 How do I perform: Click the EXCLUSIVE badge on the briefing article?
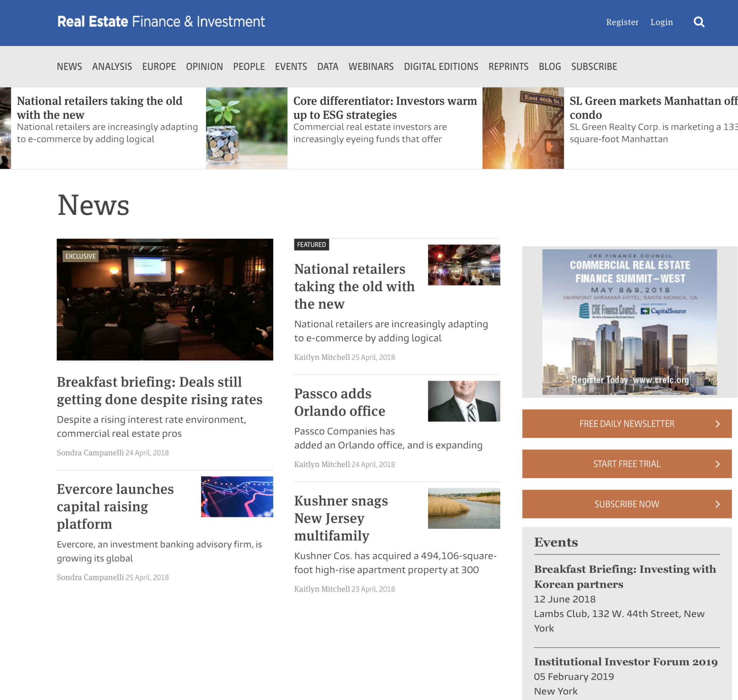point(80,256)
